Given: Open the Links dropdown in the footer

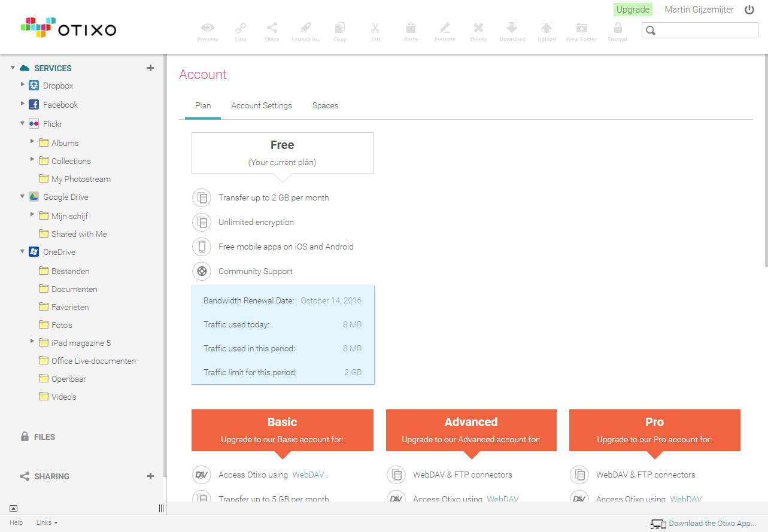Looking at the screenshot, I should click(47, 523).
